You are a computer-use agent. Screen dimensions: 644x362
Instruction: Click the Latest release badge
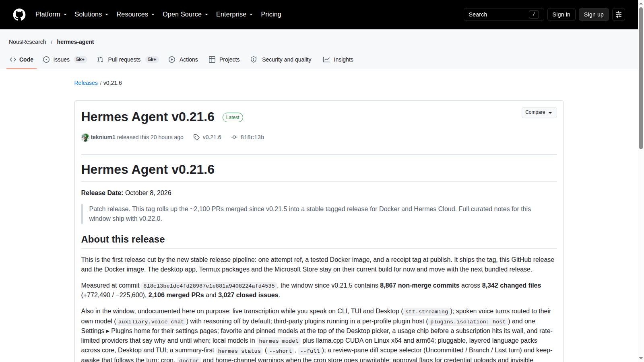click(x=233, y=117)
